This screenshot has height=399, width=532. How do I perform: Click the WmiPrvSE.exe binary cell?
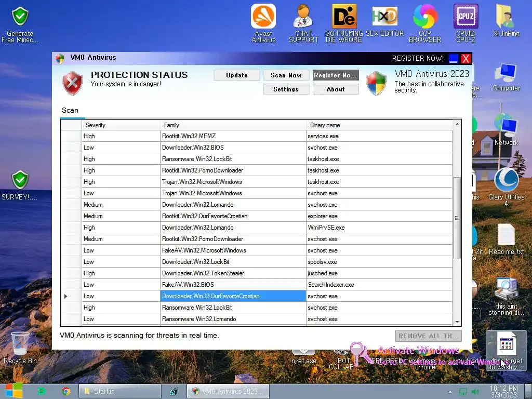coord(379,228)
